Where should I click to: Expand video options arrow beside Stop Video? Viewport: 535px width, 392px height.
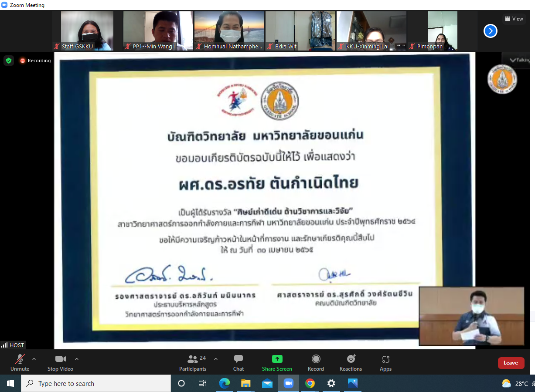pos(77,359)
